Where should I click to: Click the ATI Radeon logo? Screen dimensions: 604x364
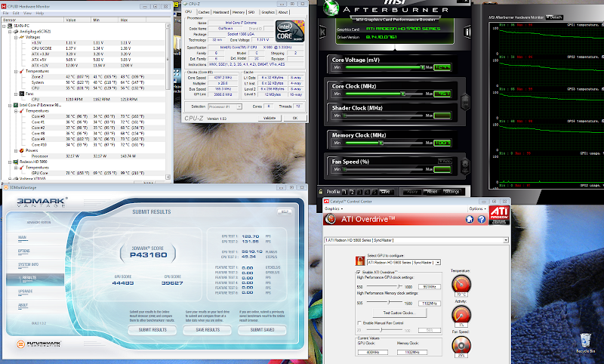pyautogui.click(x=499, y=214)
